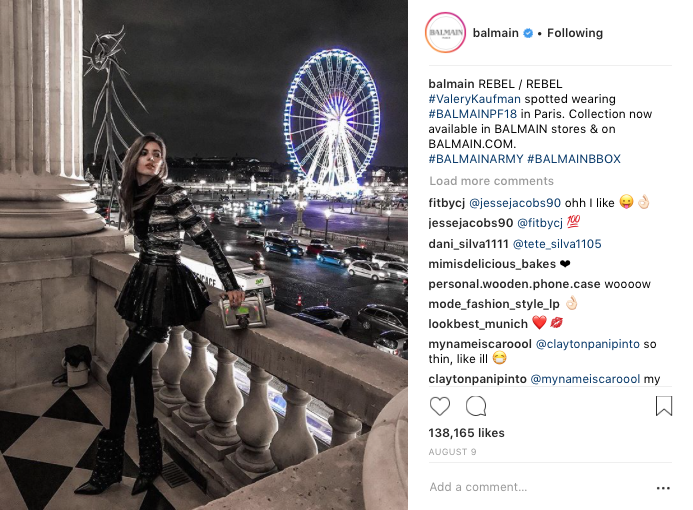This screenshot has width=693, height=510.
Task: Save the post with the bookmark icon
Action: click(663, 406)
